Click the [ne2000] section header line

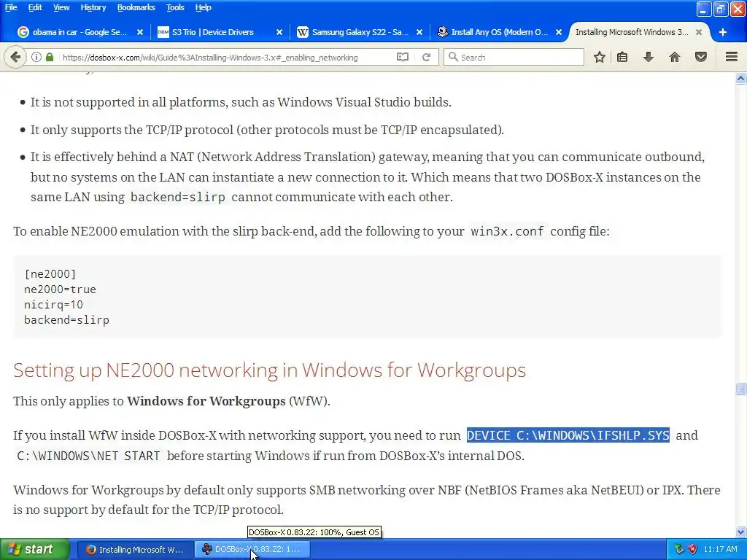pos(50,274)
